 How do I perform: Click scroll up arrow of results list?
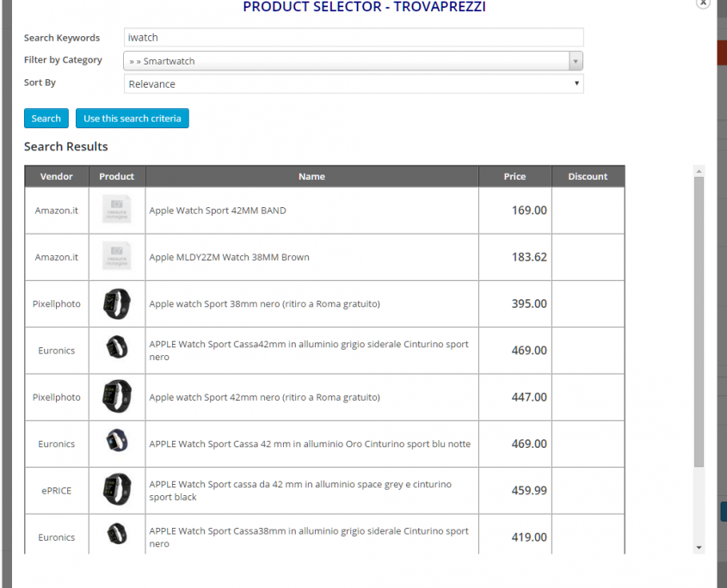699,171
